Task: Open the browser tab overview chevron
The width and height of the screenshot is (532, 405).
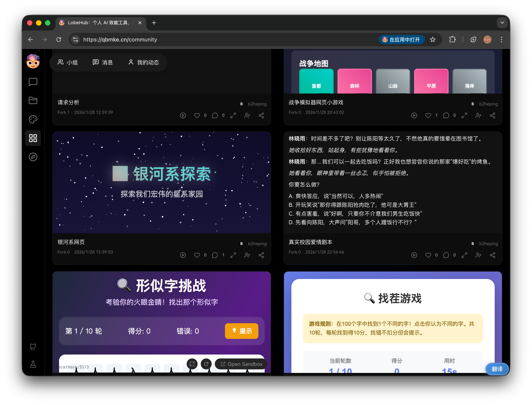Action: pos(502,23)
